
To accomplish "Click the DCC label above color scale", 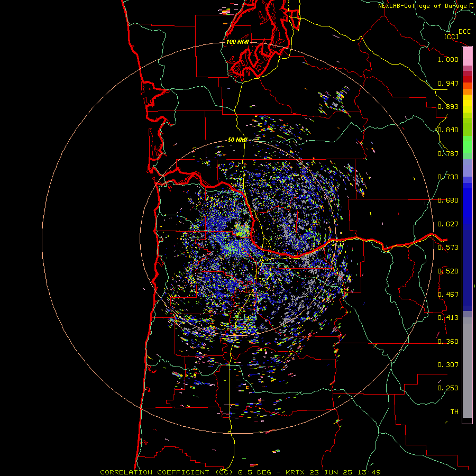I will [465, 32].
